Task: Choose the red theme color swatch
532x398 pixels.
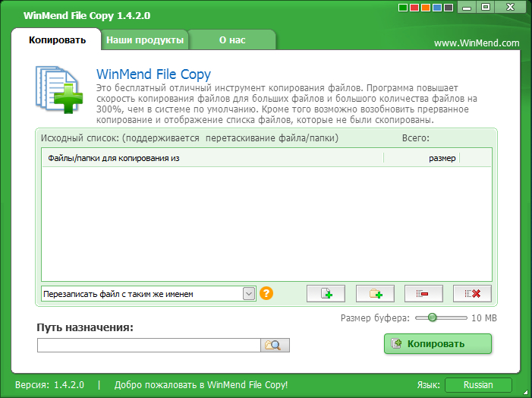Action: (x=414, y=8)
